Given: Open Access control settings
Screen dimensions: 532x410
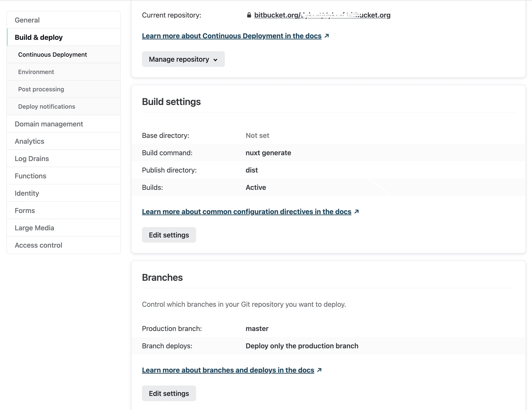Looking at the screenshot, I should pyautogui.click(x=39, y=245).
